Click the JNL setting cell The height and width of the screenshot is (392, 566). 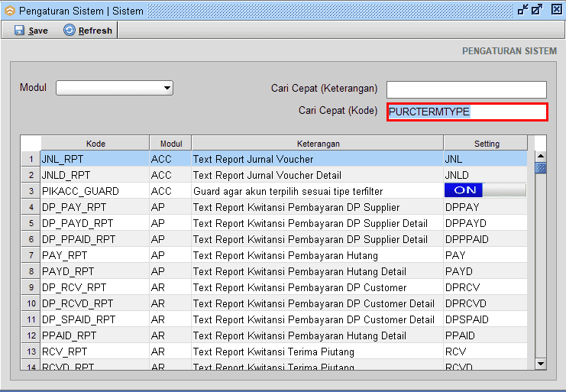tap(485, 159)
